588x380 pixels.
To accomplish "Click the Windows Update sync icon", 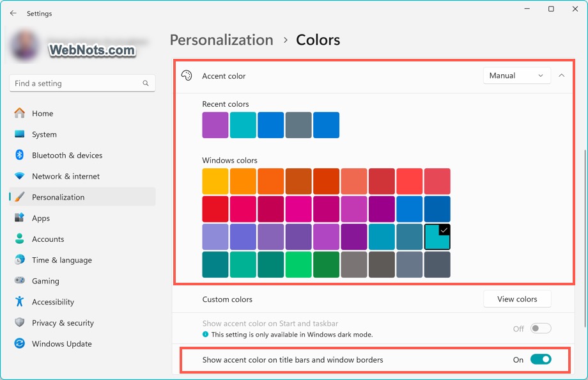I will coord(20,343).
